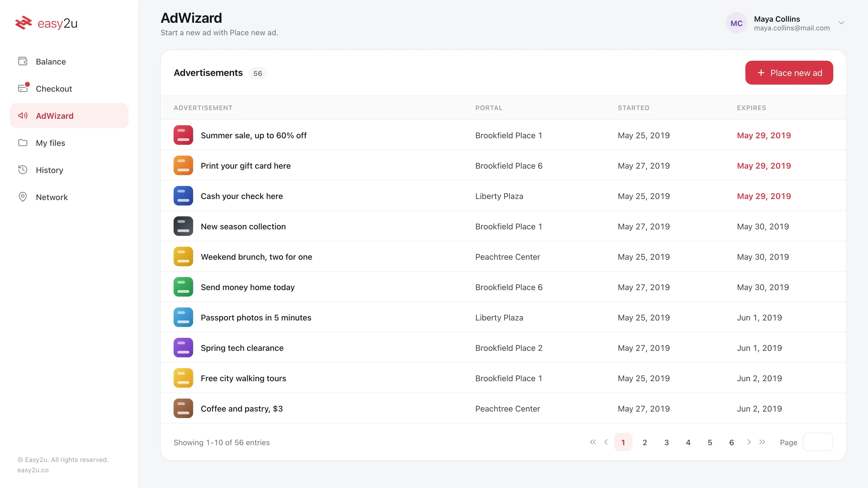
Task: Jump to the last page
Action: (x=762, y=442)
